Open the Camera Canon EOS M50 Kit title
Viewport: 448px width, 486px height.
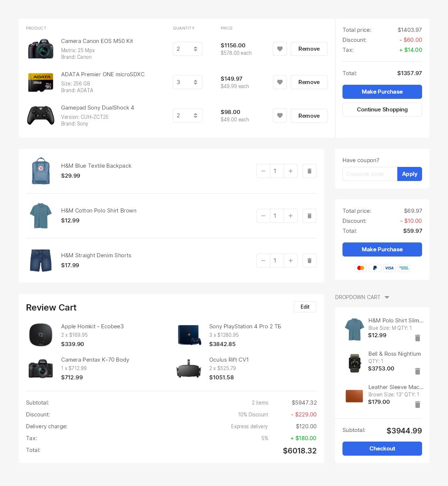pos(97,41)
